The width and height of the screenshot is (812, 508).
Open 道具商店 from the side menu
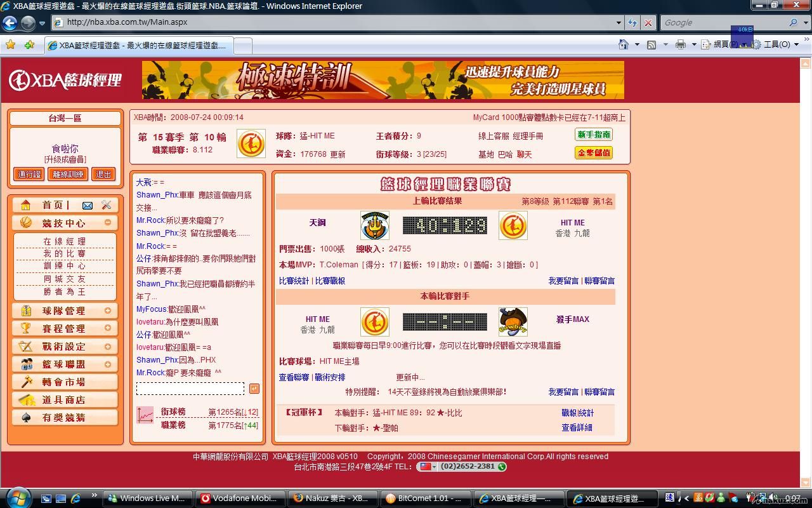64,399
